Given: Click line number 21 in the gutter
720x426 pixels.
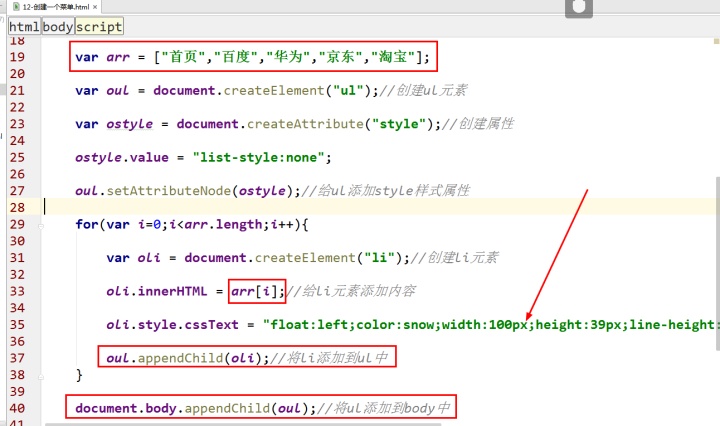Looking at the screenshot, I should pyautogui.click(x=17, y=90).
